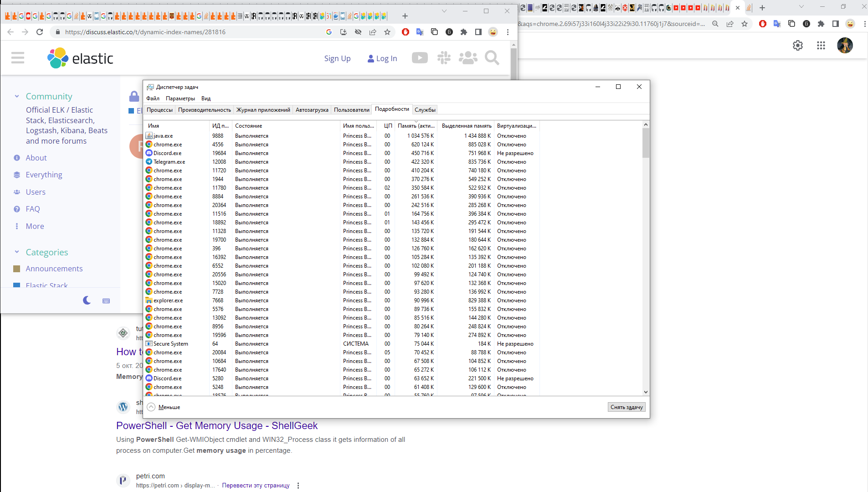Open keyboard shortcuts icon in Elastic sidebar

click(x=106, y=301)
